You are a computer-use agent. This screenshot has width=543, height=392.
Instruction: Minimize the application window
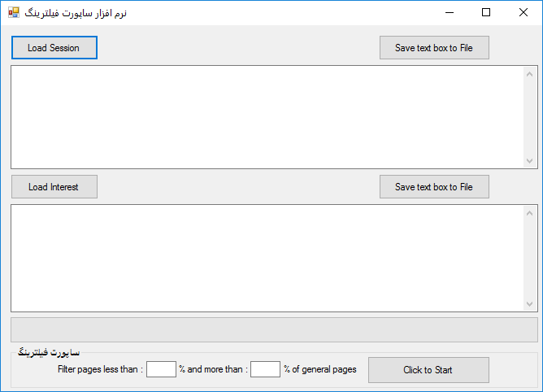[x=449, y=13]
